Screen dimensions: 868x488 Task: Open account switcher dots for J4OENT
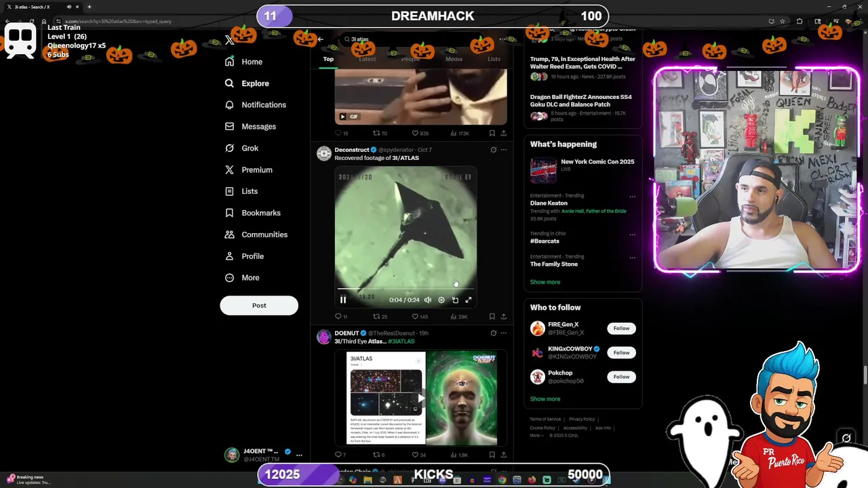tap(299, 455)
